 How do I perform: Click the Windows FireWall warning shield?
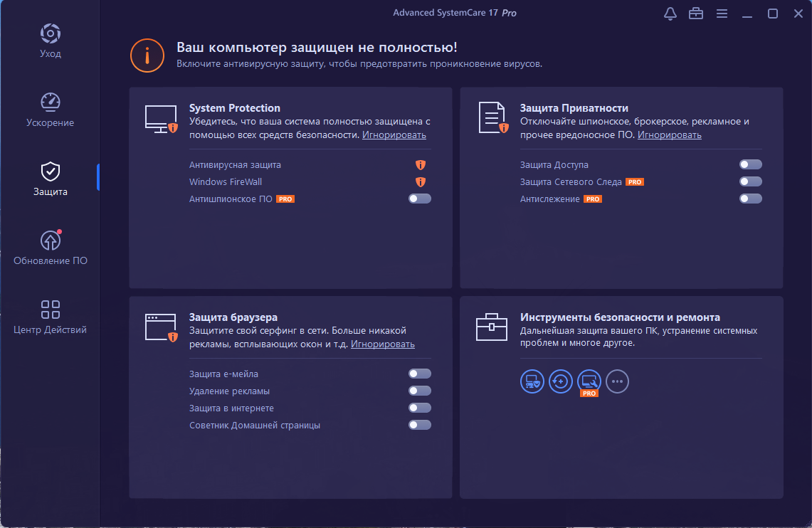click(x=421, y=181)
